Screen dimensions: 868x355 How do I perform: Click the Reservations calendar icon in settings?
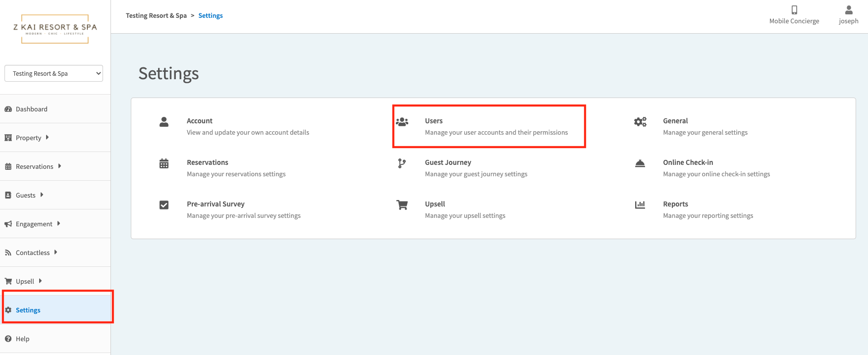click(164, 163)
